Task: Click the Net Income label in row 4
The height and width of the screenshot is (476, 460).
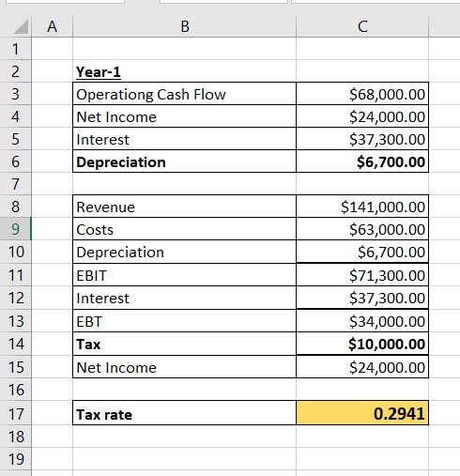Action: (184, 116)
